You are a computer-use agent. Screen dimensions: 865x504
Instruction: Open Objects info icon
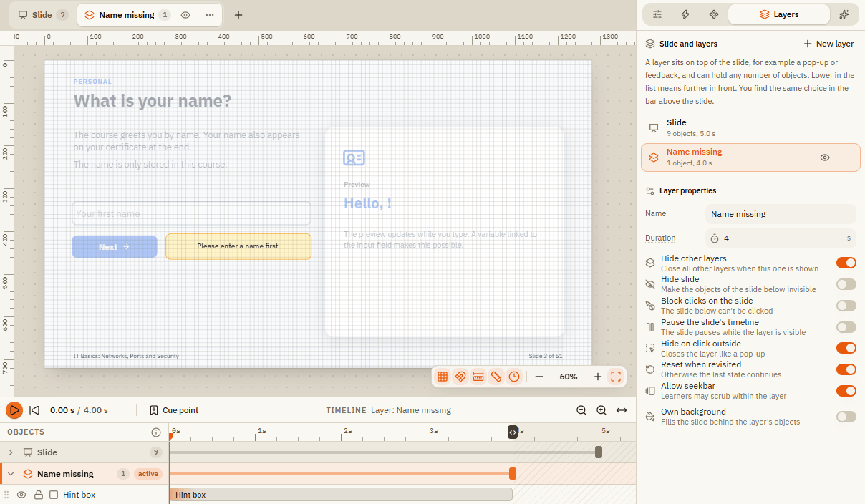(x=156, y=432)
